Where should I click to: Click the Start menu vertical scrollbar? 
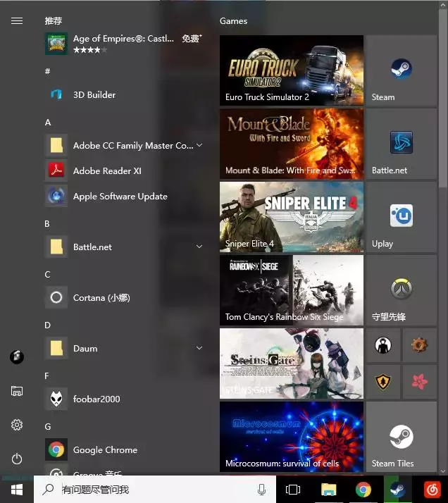(443, 97)
